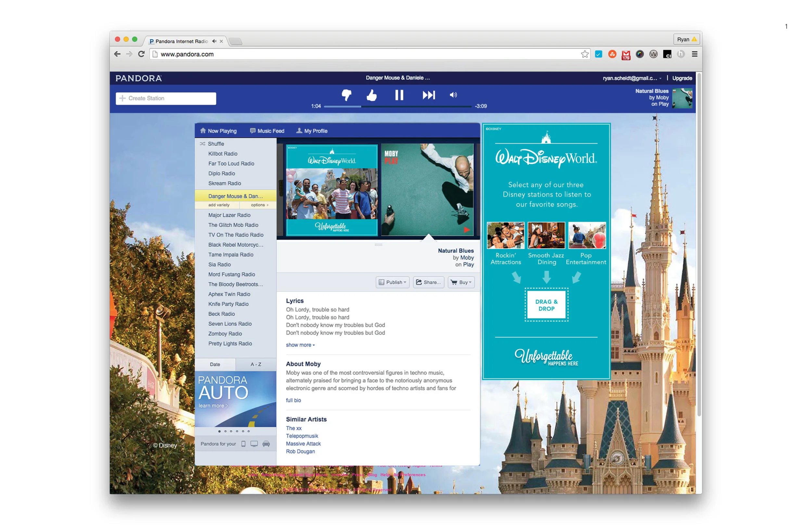
Task: Click the Walt Disney World album ad thumbnail
Action: point(332,190)
